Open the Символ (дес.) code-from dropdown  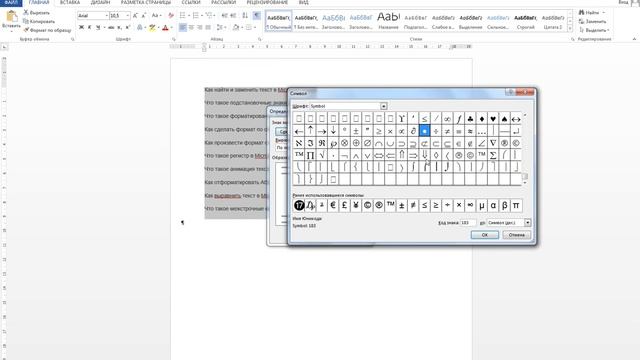click(x=527, y=223)
